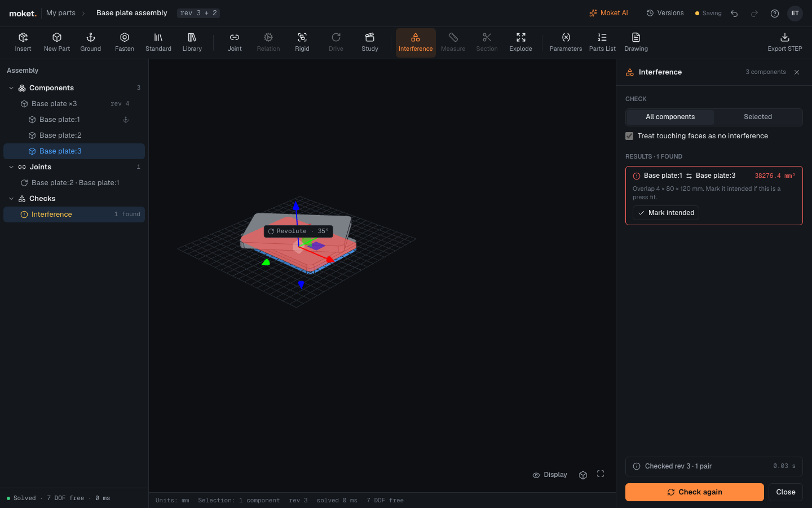Explode the assembly view

[x=521, y=42]
